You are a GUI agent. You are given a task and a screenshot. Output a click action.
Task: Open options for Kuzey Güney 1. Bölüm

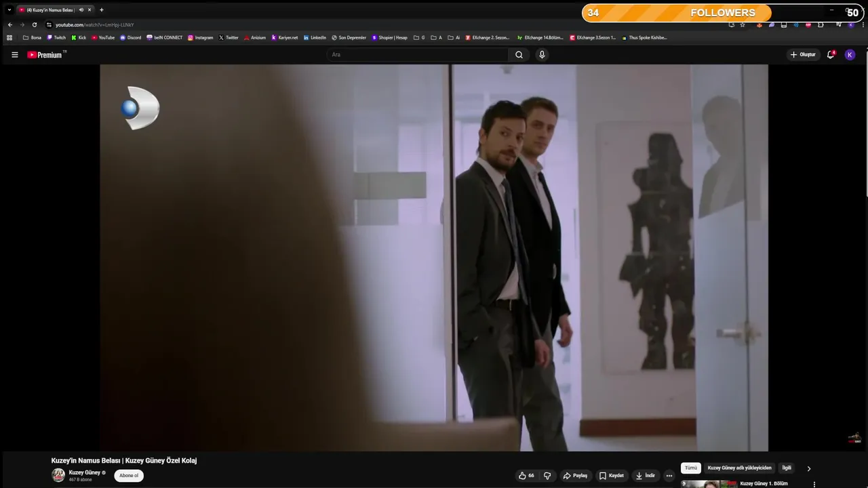[814, 485]
